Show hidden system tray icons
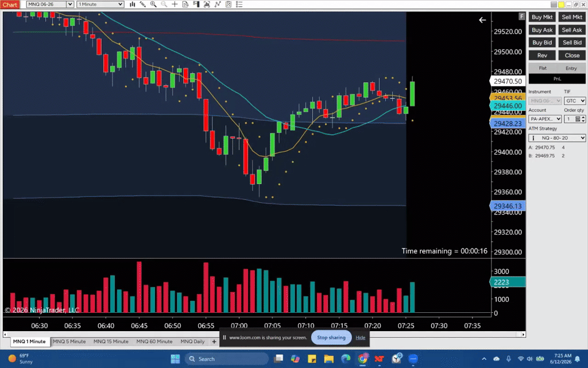The image size is (588, 368). [x=484, y=359]
